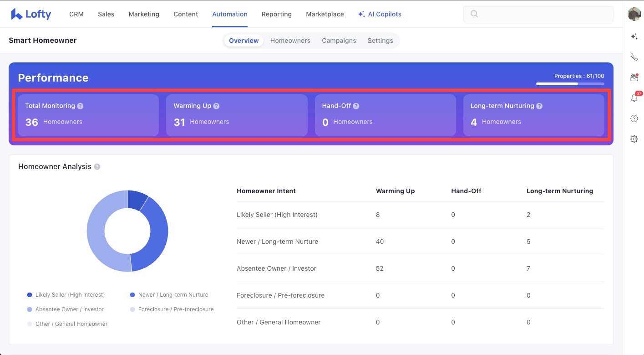Click the help icon next to Total Monitoring
The image size is (644, 355).
(x=80, y=106)
